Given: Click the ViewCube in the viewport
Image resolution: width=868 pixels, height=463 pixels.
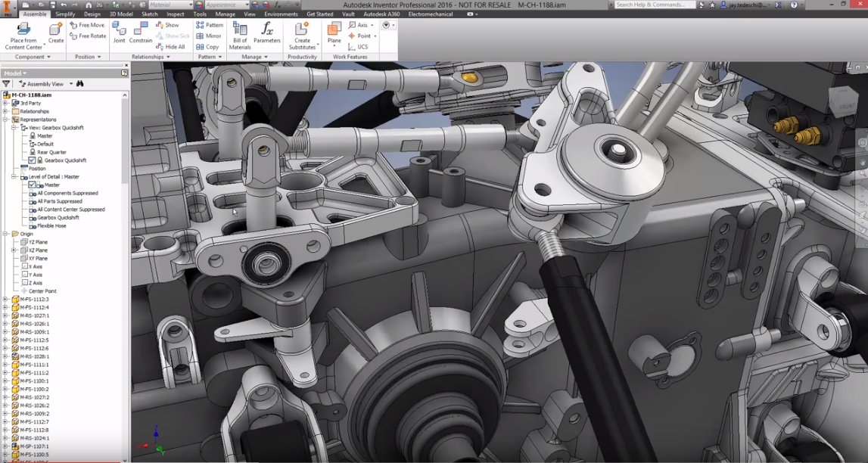Looking at the screenshot, I should tap(842, 104).
